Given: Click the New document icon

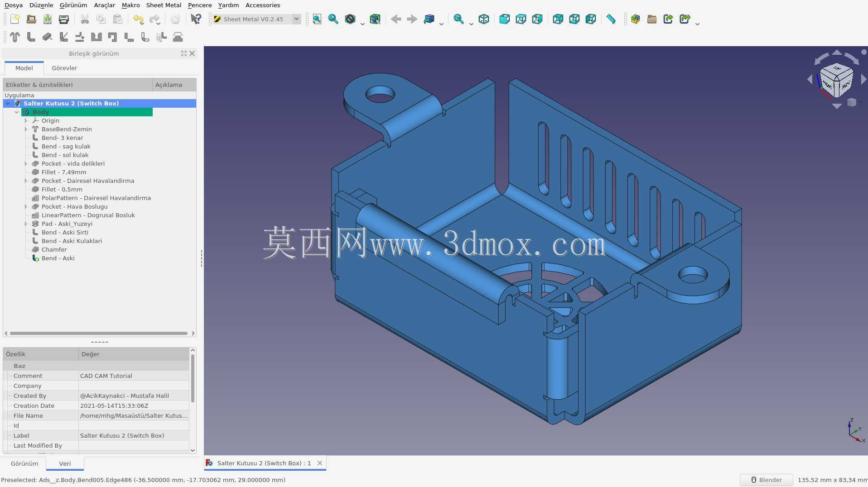Looking at the screenshot, I should coord(15,19).
